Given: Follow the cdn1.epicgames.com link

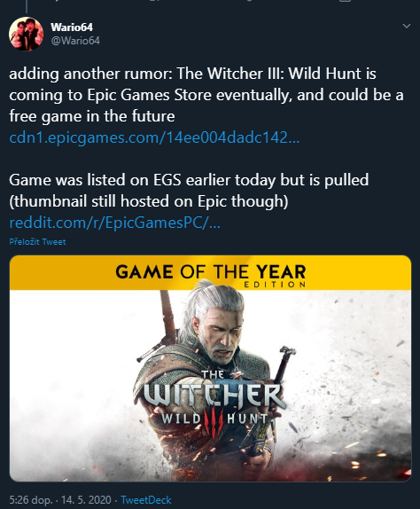Looking at the screenshot, I should (154, 137).
